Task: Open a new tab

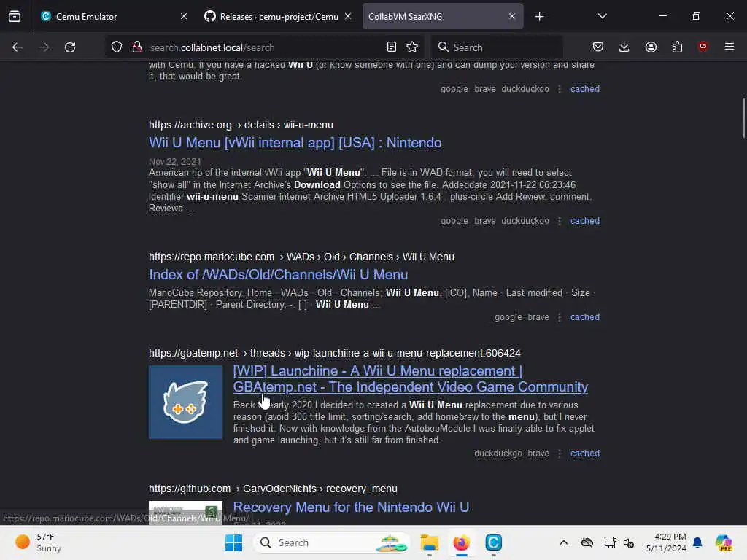Action: click(x=539, y=17)
